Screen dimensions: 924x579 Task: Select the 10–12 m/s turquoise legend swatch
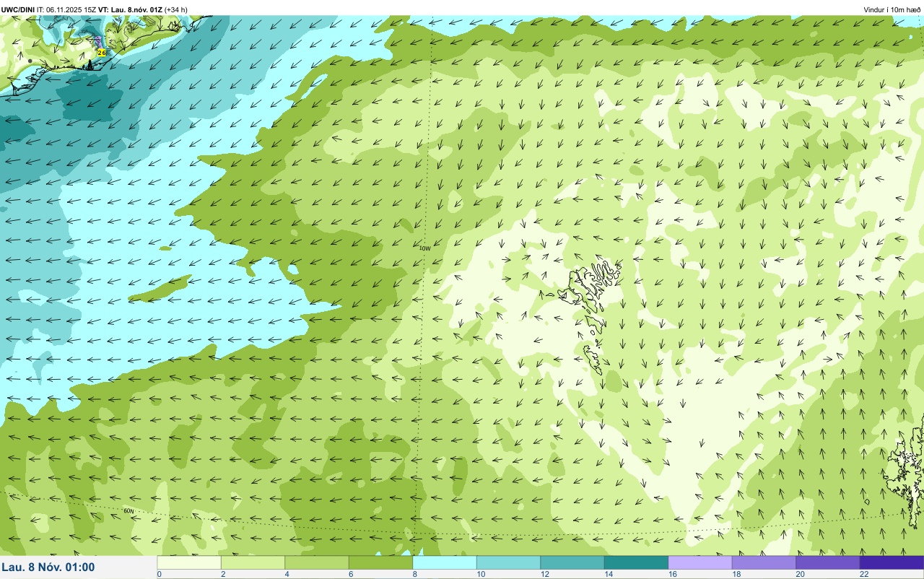click(508, 562)
